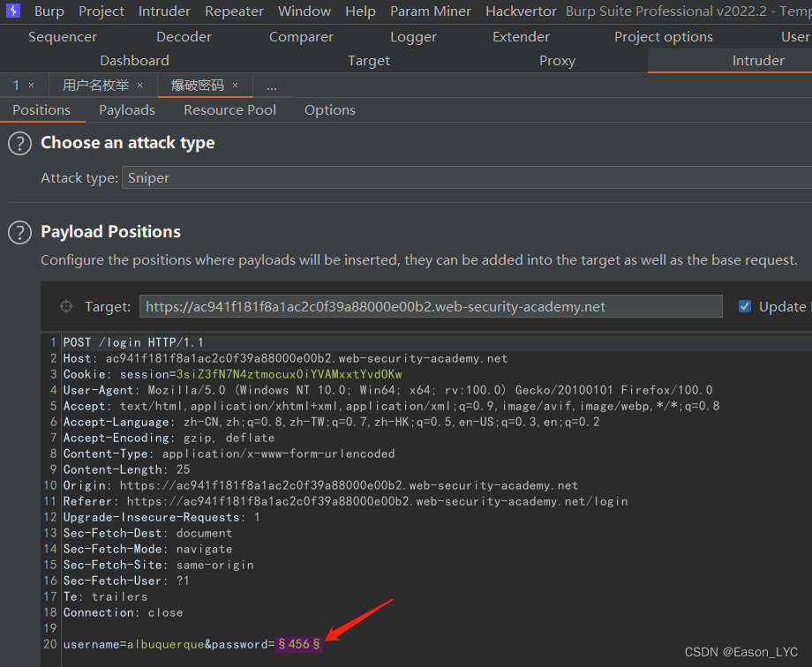The image size is (812, 667).
Task: Switch to the Extender tab
Action: coord(521,37)
